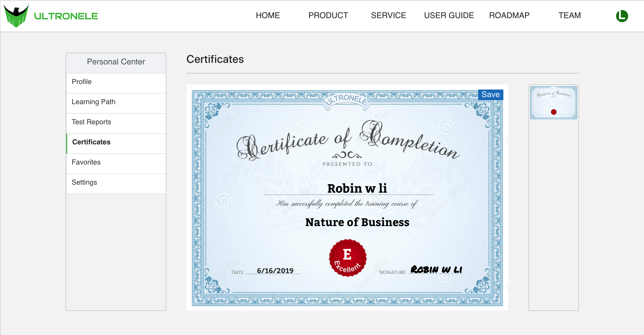This screenshot has width=644, height=335.
Task: Click the ULTRONELE brand text link
Action: tap(66, 16)
